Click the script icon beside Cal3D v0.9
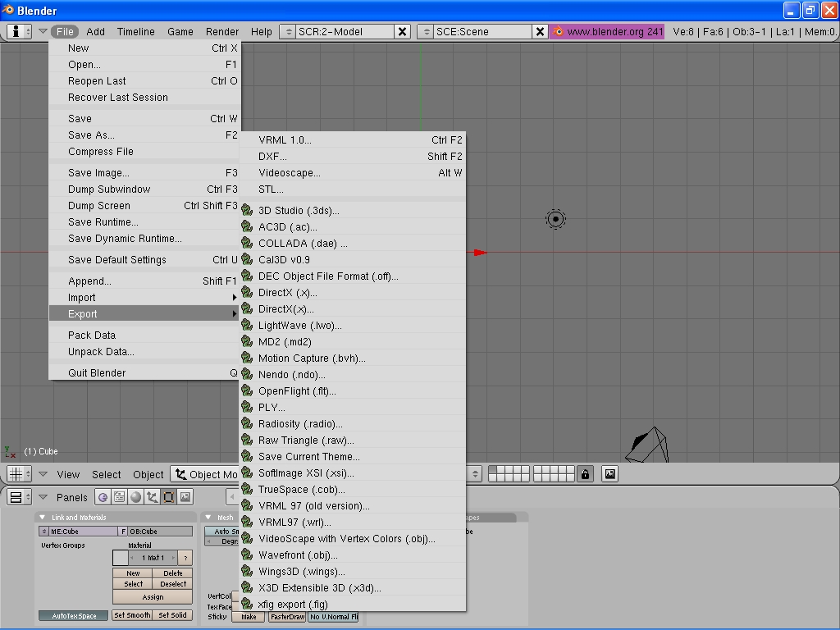Image resolution: width=840 pixels, height=630 pixels. pyautogui.click(x=247, y=259)
